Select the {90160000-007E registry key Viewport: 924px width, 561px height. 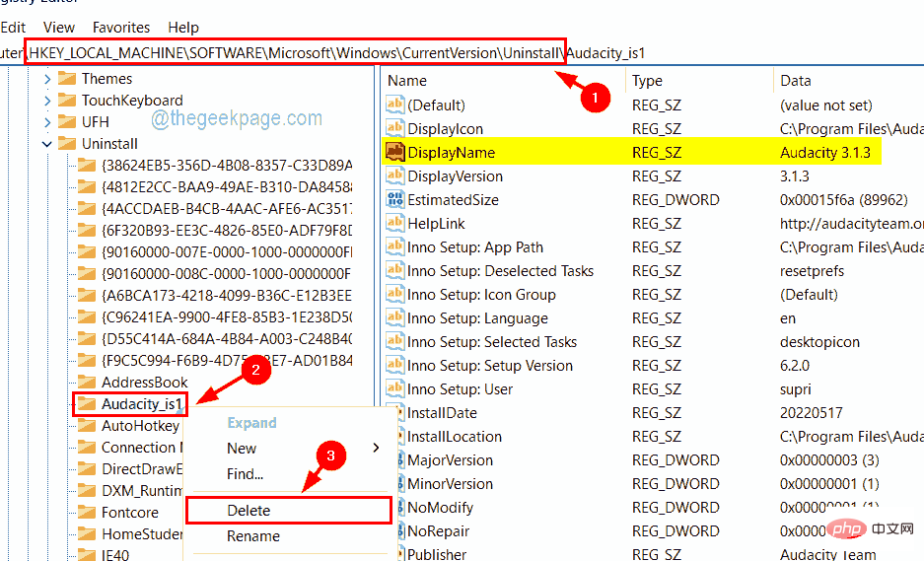[226, 252]
